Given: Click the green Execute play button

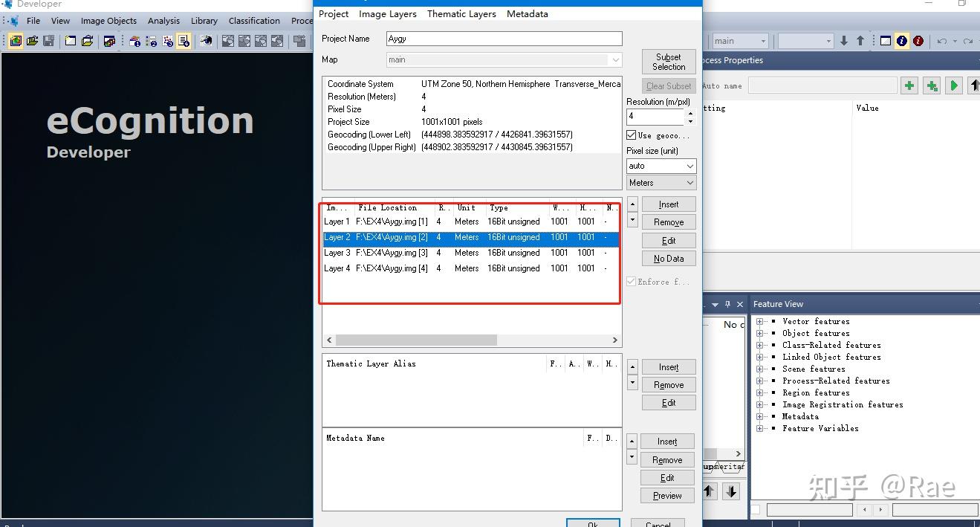Looking at the screenshot, I should (954, 85).
